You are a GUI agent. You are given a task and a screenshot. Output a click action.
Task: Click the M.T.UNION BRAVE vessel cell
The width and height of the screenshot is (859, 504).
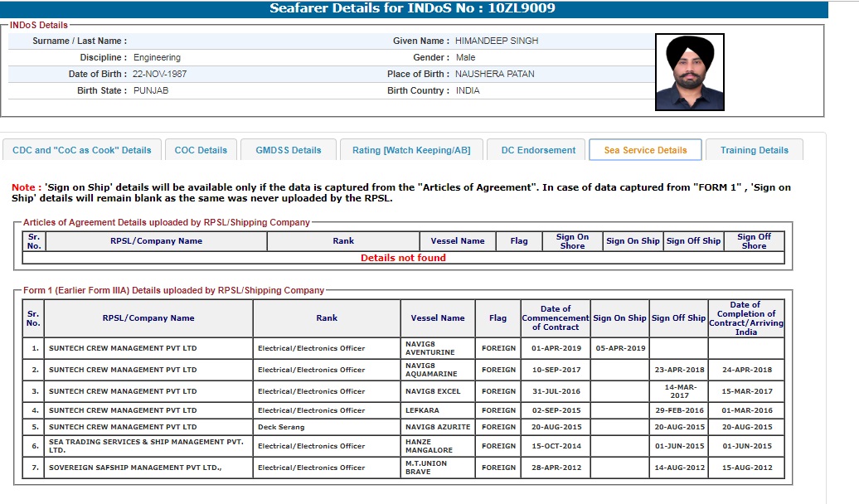(x=438, y=468)
